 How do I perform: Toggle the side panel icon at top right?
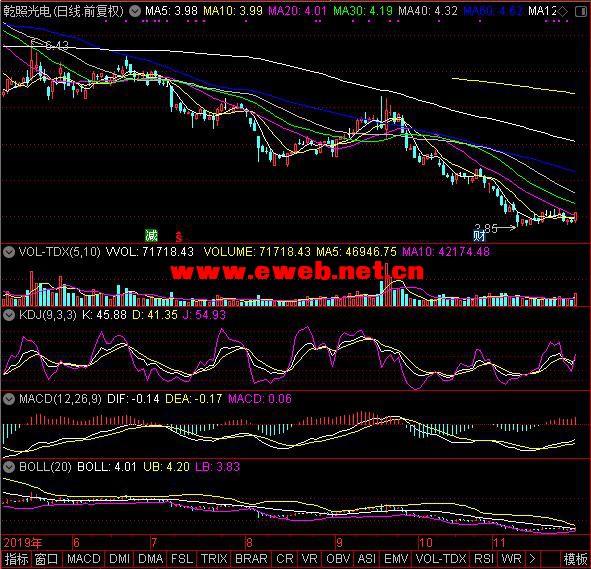click(581, 12)
